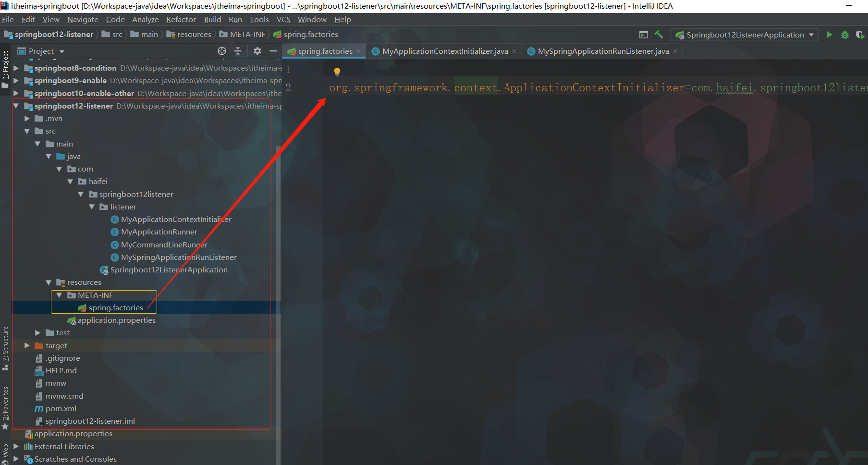Collapse the META-INF folder arrow

pos(60,295)
